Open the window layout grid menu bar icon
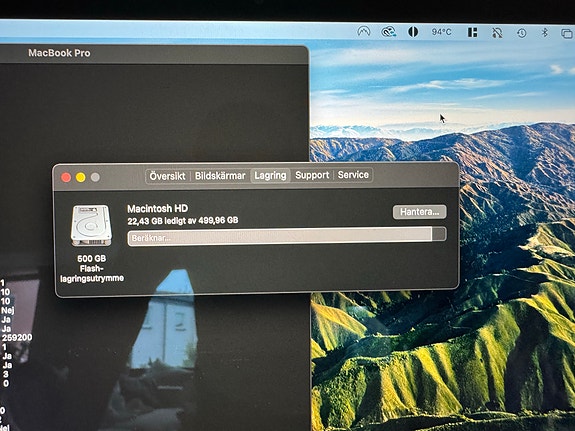The width and height of the screenshot is (575, 431). click(472, 32)
